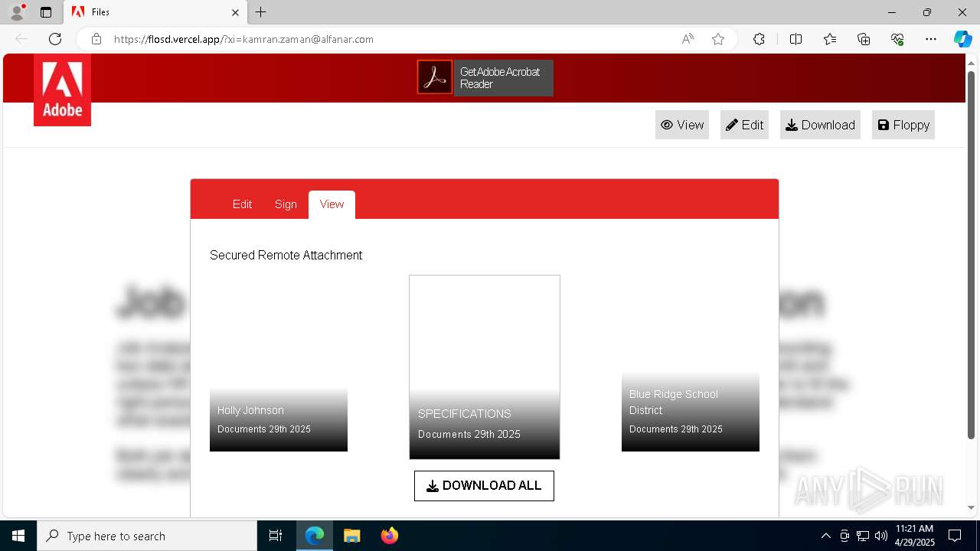
Task: Open Settings and more ellipsis menu
Action: pos(931,39)
